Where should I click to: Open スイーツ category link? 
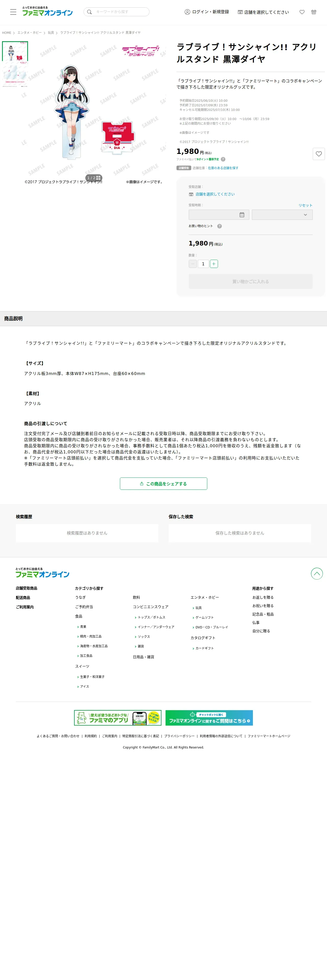(82, 666)
